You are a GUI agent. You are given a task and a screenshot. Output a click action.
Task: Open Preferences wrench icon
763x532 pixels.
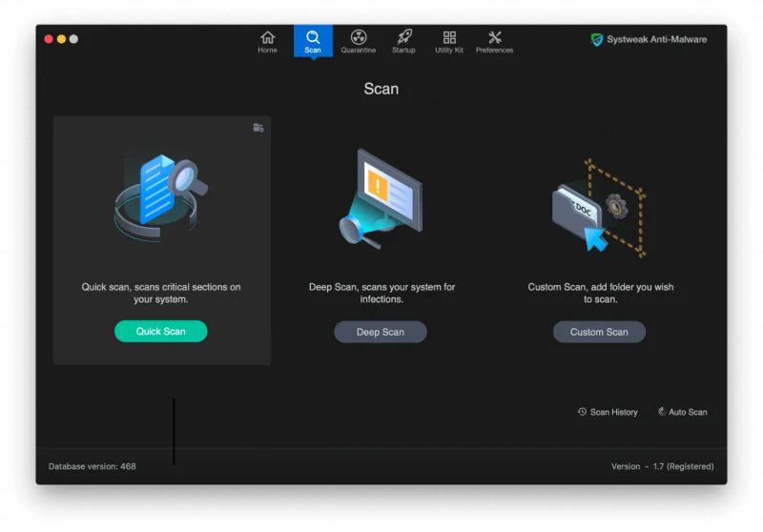pos(494,37)
